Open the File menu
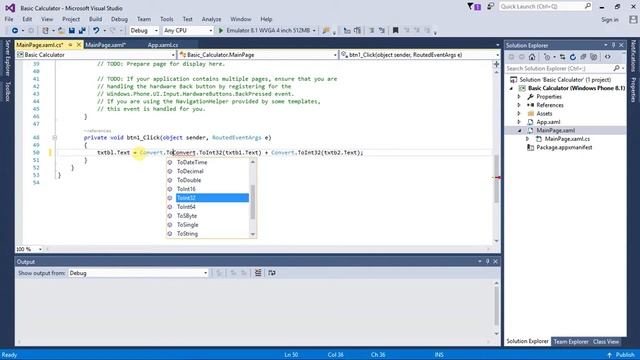 9,19
